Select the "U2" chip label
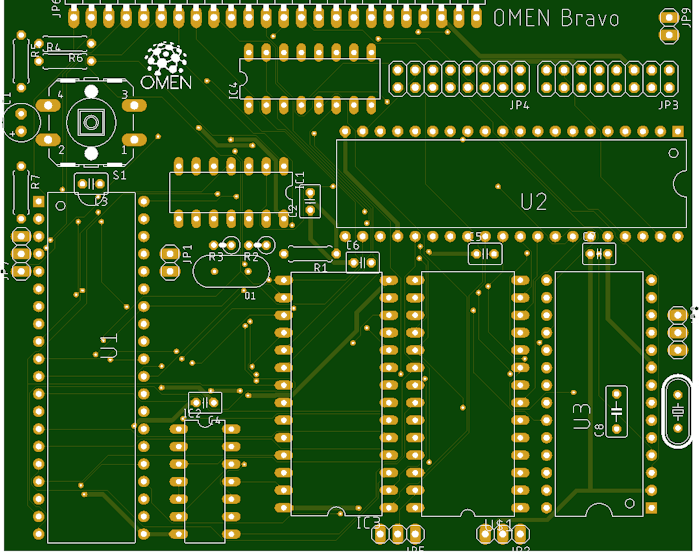The image size is (699, 555). click(534, 202)
